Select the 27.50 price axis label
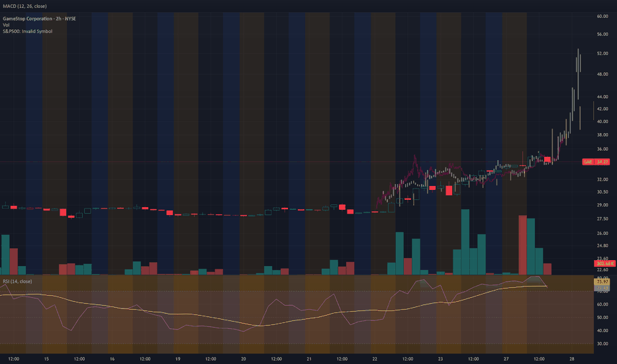The image size is (617, 364). click(602, 219)
